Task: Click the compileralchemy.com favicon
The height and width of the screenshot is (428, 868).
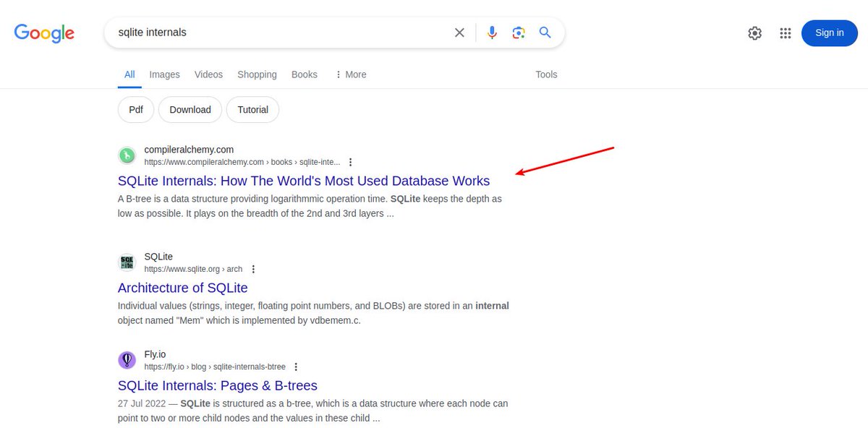Action: tap(127, 155)
